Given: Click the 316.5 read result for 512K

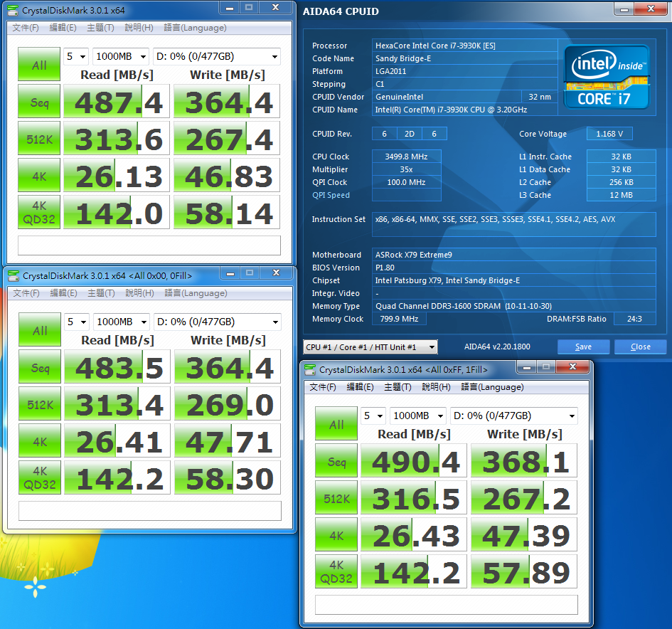Looking at the screenshot, I should [414, 497].
